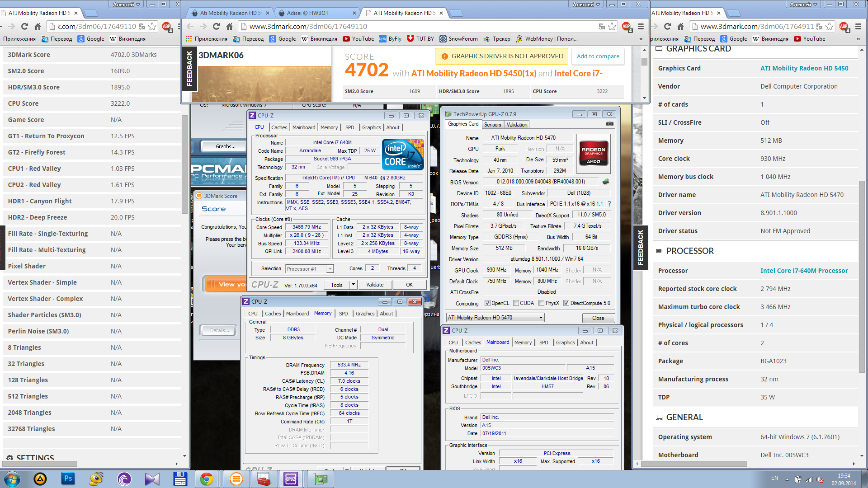Click the Tools button in CPU-Z

pyautogui.click(x=337, y=285)
